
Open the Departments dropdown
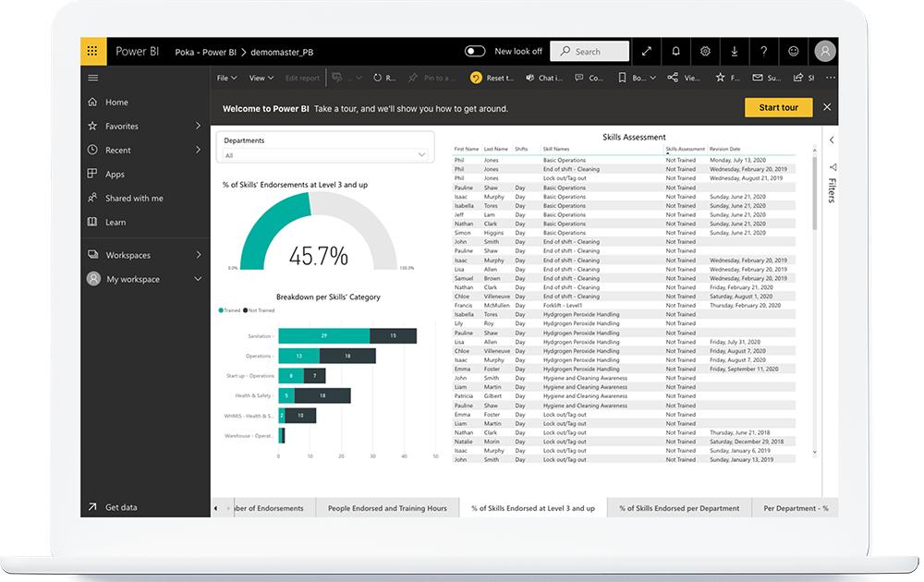click(x=325, y=155)
